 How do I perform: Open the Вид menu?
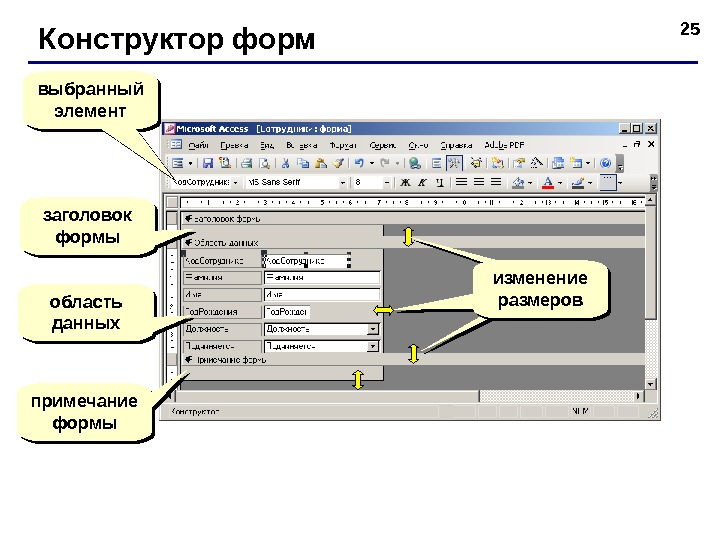(x=267, y=145)
